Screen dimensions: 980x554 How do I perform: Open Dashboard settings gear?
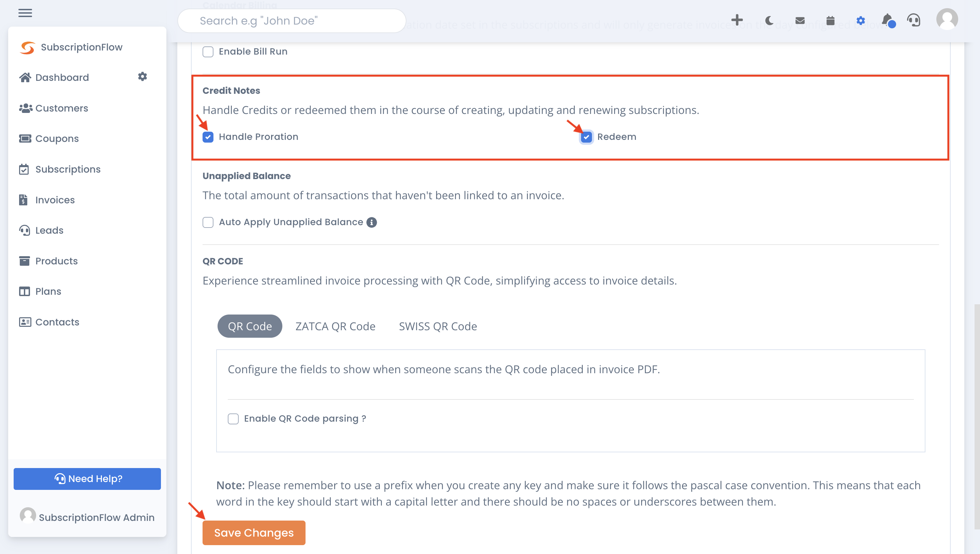(142, 76)
